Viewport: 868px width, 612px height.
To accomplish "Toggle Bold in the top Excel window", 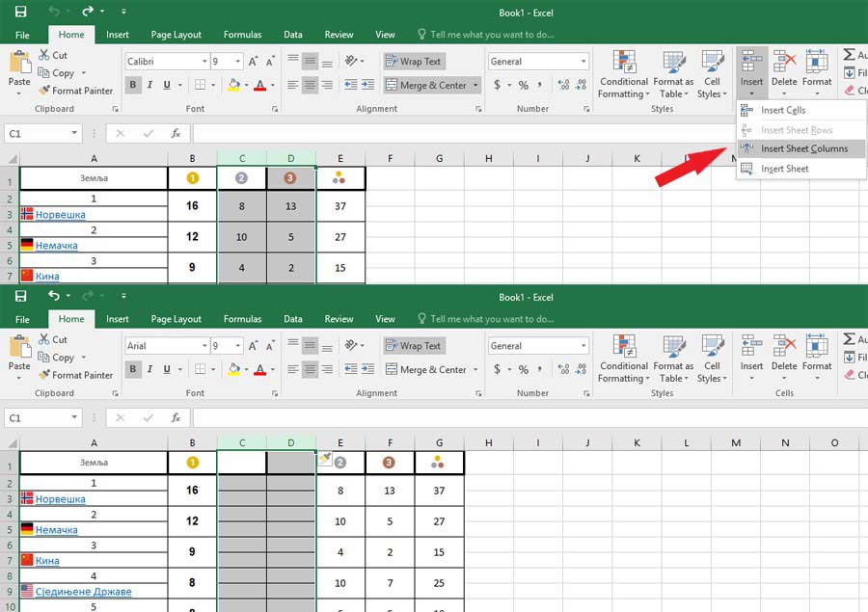I will [x=133, y=85].
